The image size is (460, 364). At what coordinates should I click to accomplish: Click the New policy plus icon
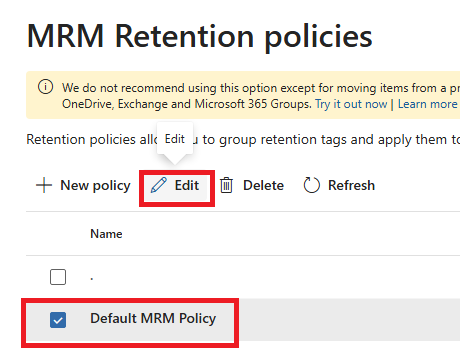point(44,185)
